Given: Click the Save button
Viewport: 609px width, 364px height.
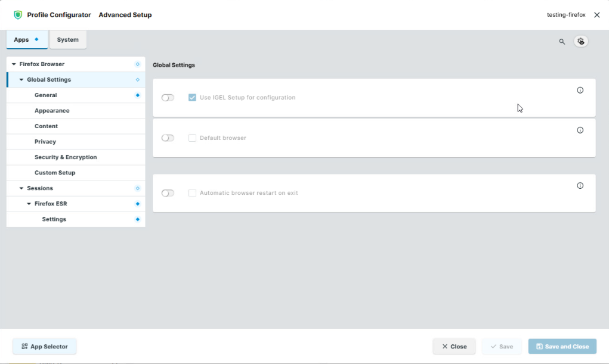Looking at the screenshot, I should [x=502, y=346].
